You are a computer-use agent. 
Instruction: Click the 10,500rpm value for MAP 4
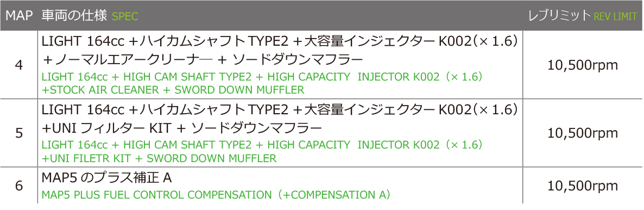[583, 65]
